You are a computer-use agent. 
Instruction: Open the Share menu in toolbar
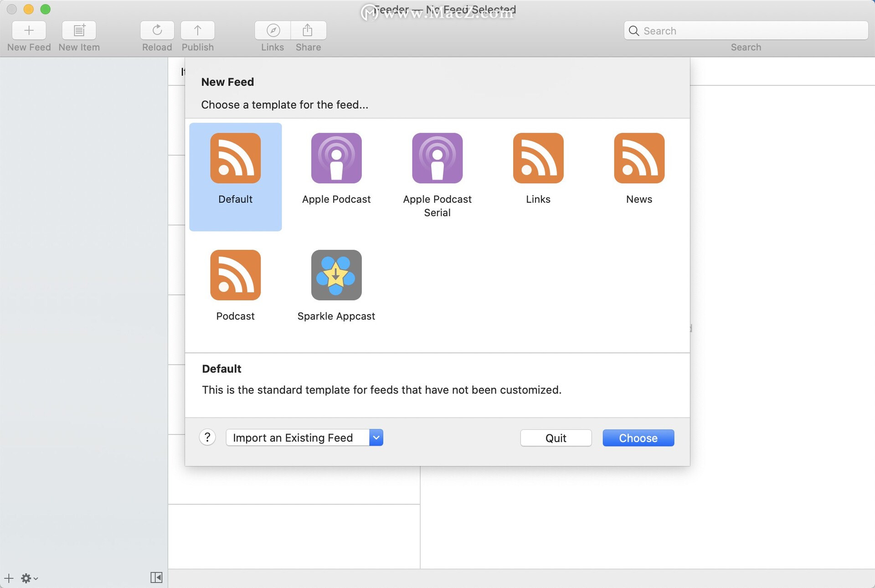[x=308, y=30]
